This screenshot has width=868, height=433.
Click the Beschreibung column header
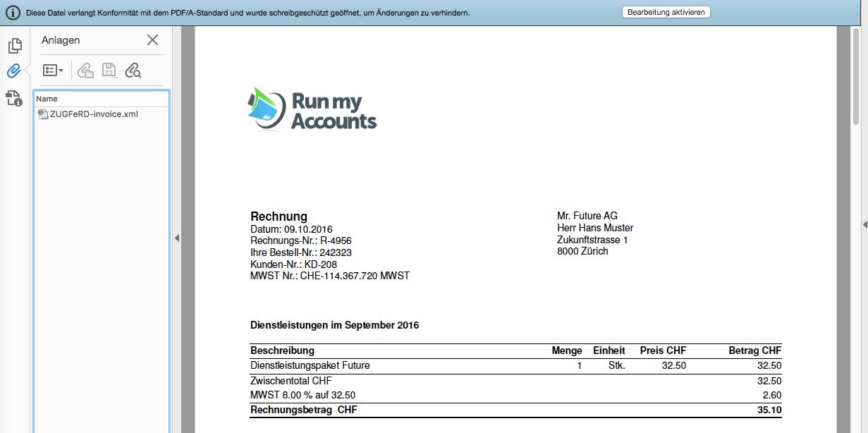(282, 350)
